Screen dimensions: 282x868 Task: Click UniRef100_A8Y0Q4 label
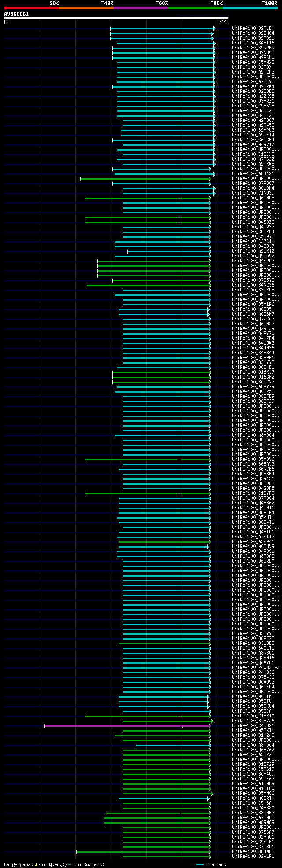point(253,435)
